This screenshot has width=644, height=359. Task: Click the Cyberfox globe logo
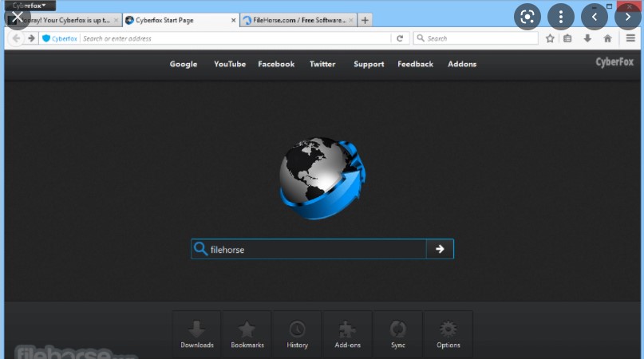click(x=322, y=177)
